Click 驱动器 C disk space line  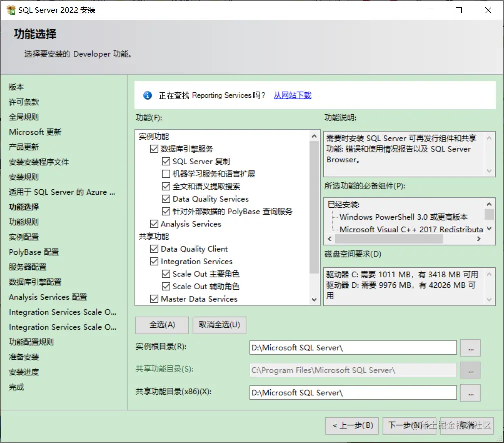point(402,274)
